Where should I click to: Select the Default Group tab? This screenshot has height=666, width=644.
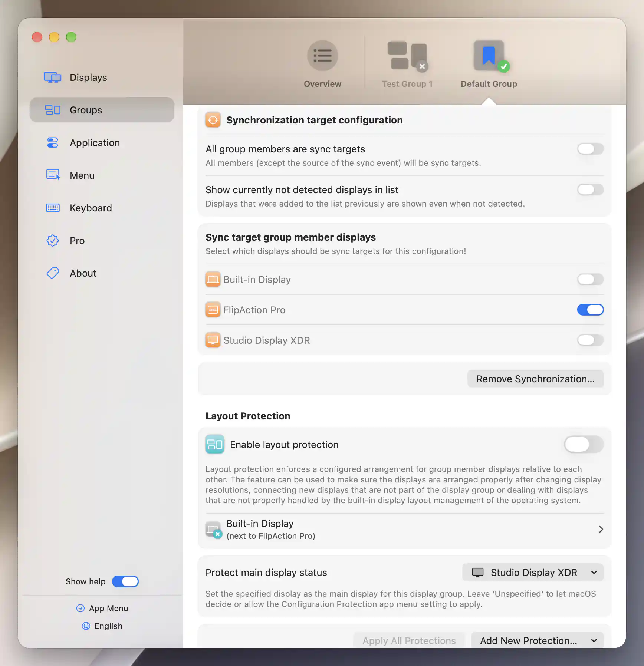[489, 64]
